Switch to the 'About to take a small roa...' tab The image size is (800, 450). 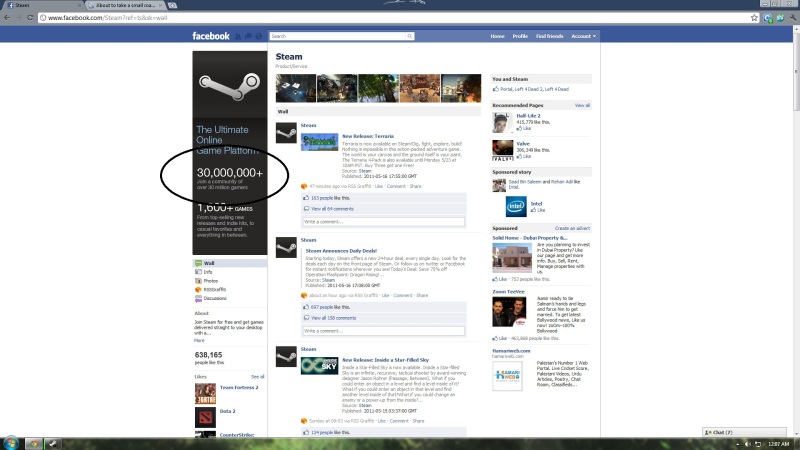(125, 5)
